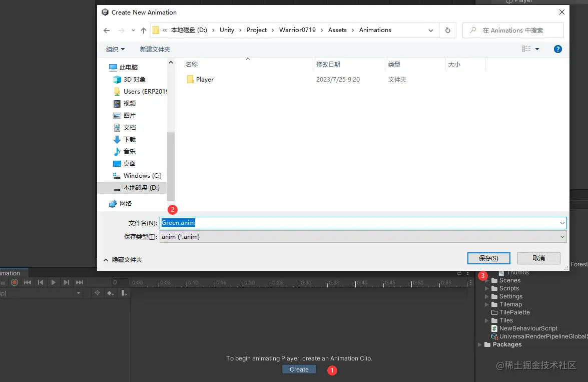Open the blue help icon
588x382 pixels.
pyautogui.click(x=558, y=49)
